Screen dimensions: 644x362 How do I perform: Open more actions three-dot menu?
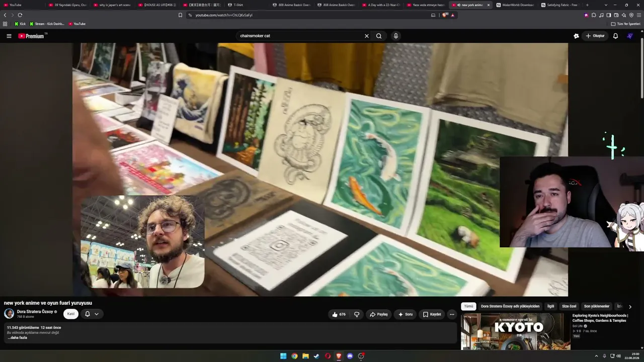452,314
